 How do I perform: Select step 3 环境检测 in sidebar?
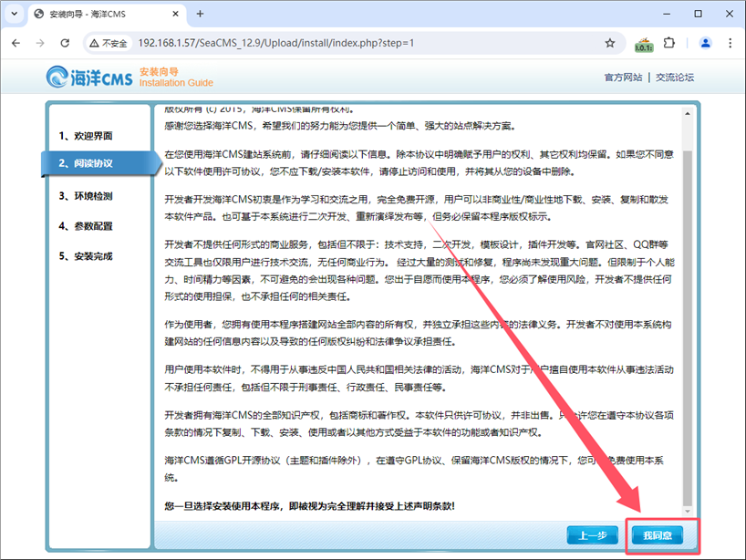87,196
